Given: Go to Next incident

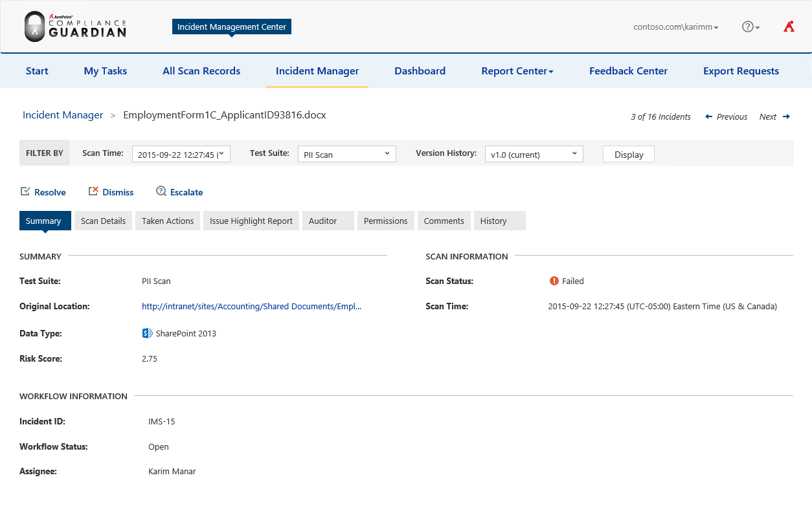Looking at the screenshot, I should click(775, 116).
